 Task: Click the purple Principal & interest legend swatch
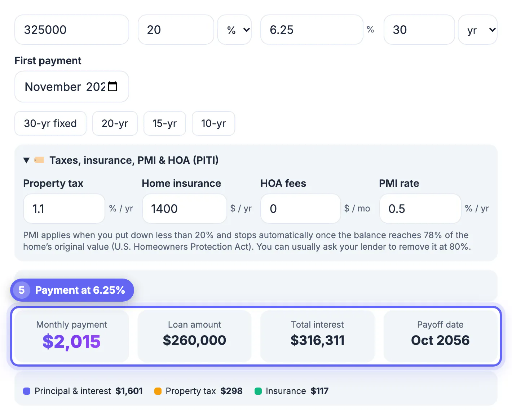point(27,391)
